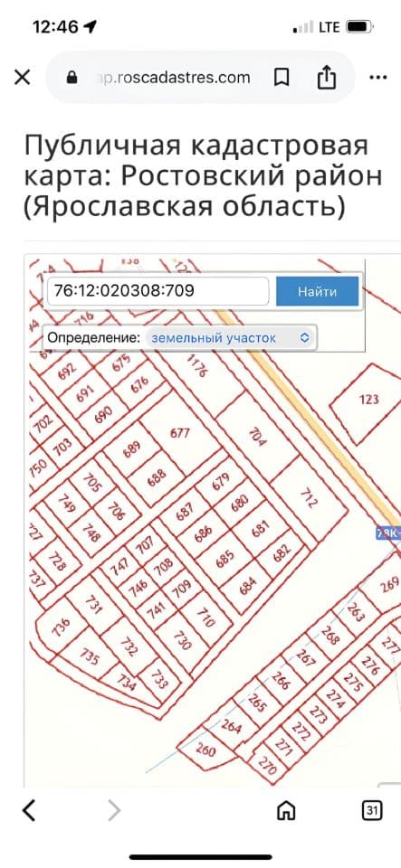Click the Найти search button

click(x=318, y=291)
